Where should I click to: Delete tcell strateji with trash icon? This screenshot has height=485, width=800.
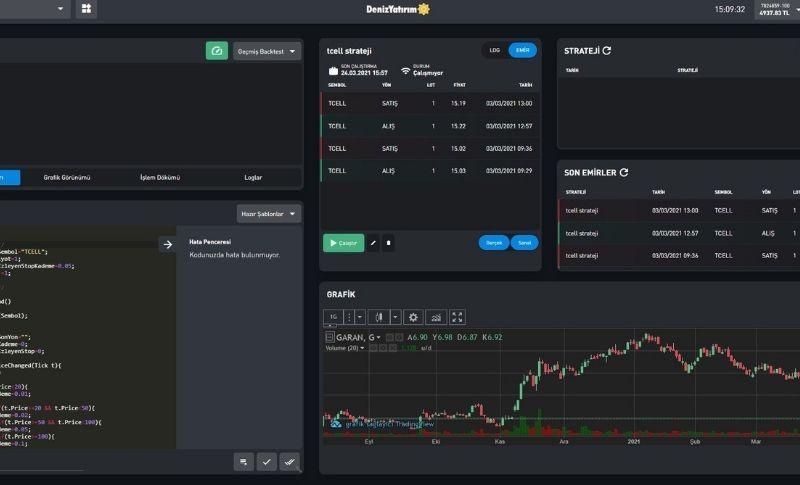point(388,243)
